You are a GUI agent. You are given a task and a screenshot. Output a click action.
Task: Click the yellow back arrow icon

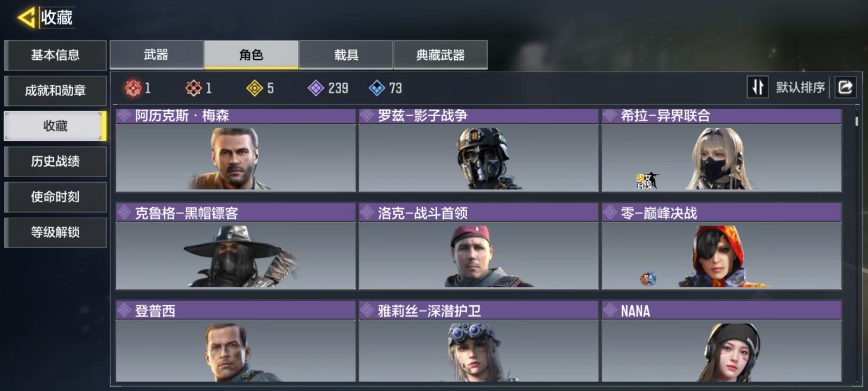click(25, 17)
